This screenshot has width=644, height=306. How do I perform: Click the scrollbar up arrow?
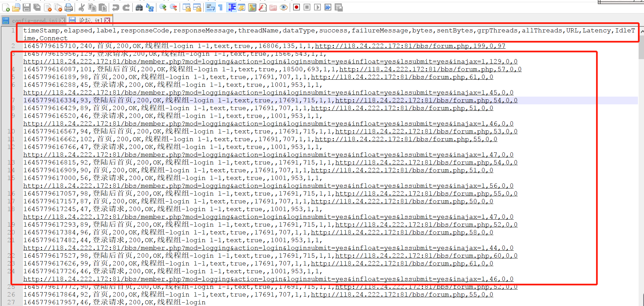pos(641,31)
